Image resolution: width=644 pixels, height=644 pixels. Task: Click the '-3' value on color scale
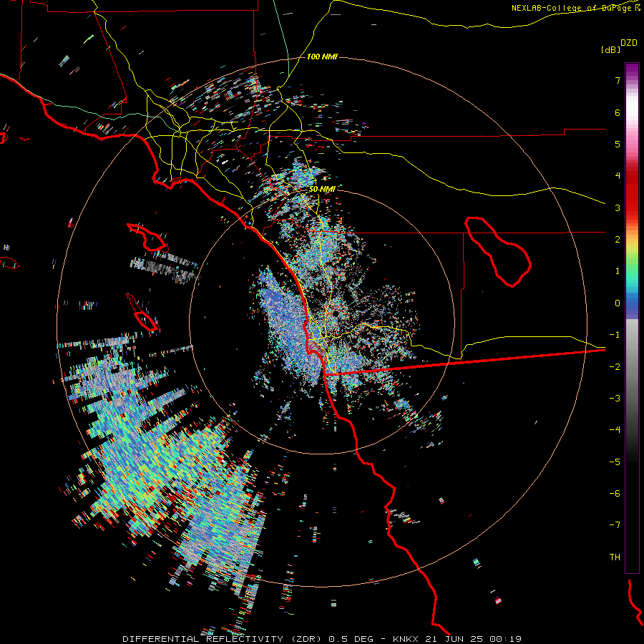tap(615, 399)
